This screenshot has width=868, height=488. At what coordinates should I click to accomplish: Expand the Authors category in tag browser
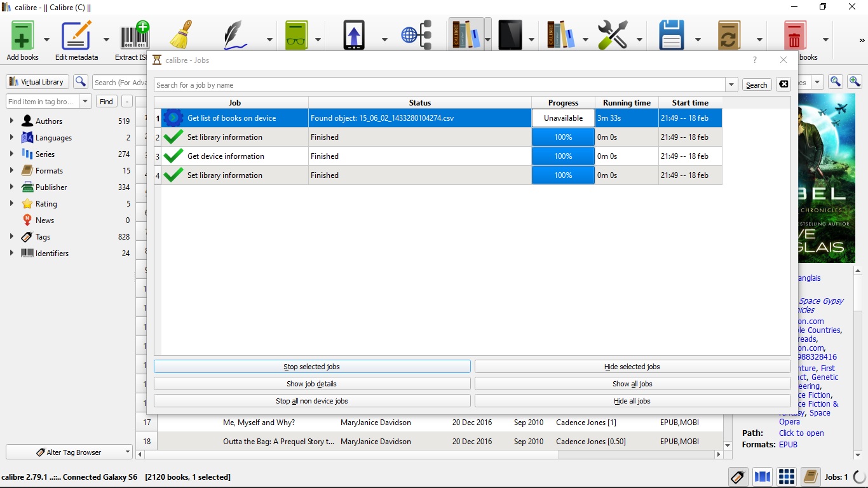point(11,121)
